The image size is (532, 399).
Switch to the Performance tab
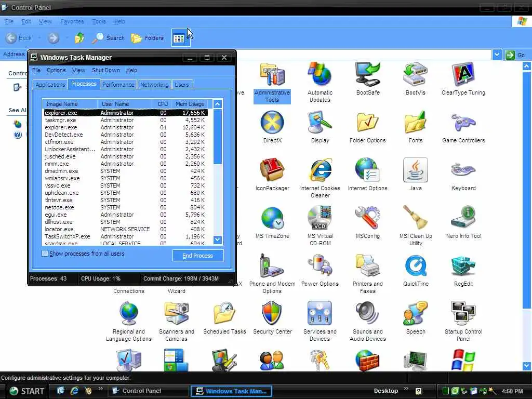coord(118,85)
